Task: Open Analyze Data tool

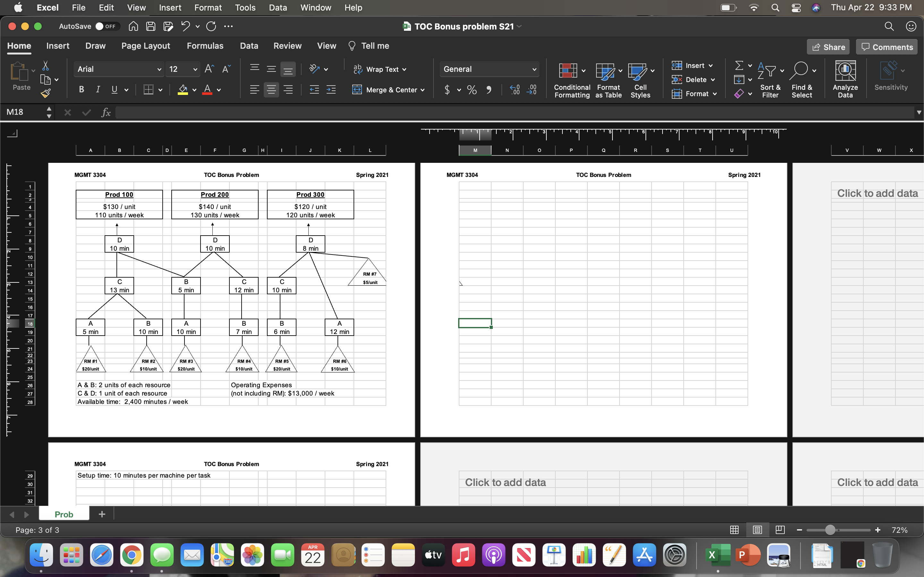Action: pos(845,79)
